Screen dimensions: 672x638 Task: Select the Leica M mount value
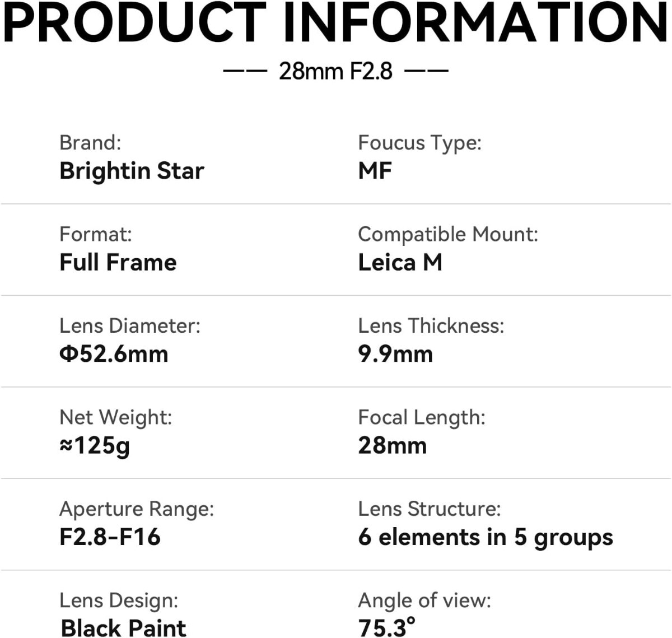pyautogui.click(x=400, y=262)
